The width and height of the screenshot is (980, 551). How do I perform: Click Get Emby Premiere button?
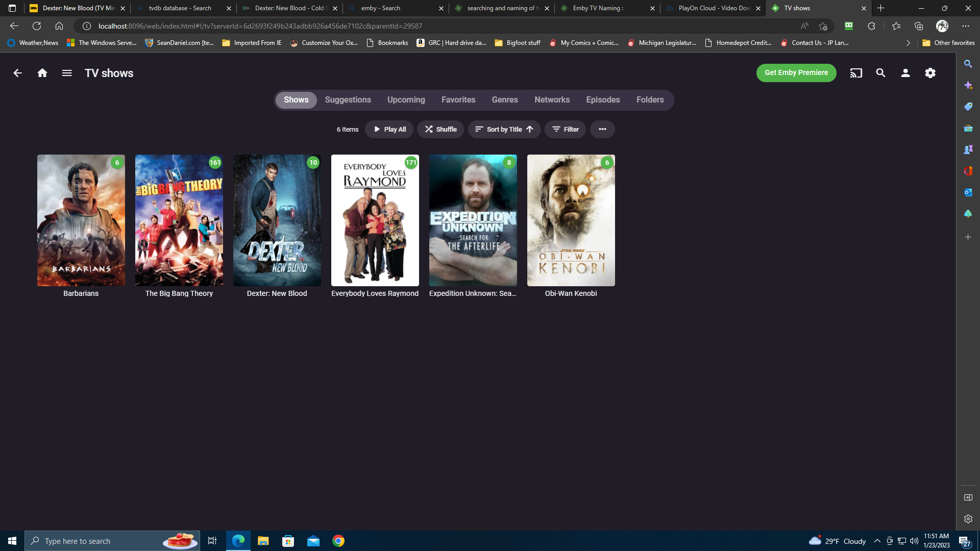pos(796,72)
